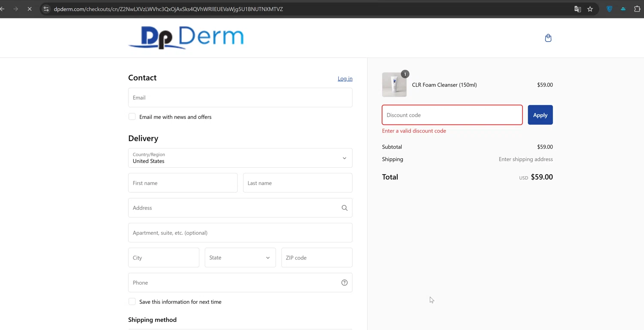Focus the City field
Viewport: 644px width, 330px height.
click(164, 257)
